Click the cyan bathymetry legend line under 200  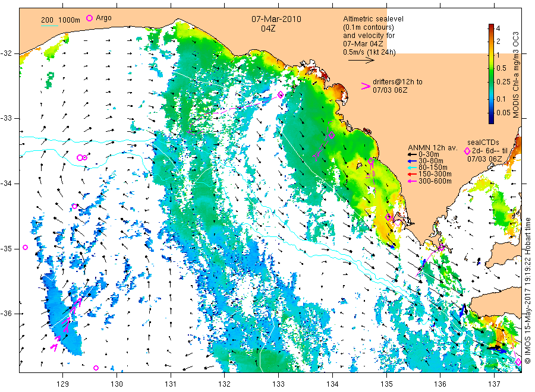49,26
